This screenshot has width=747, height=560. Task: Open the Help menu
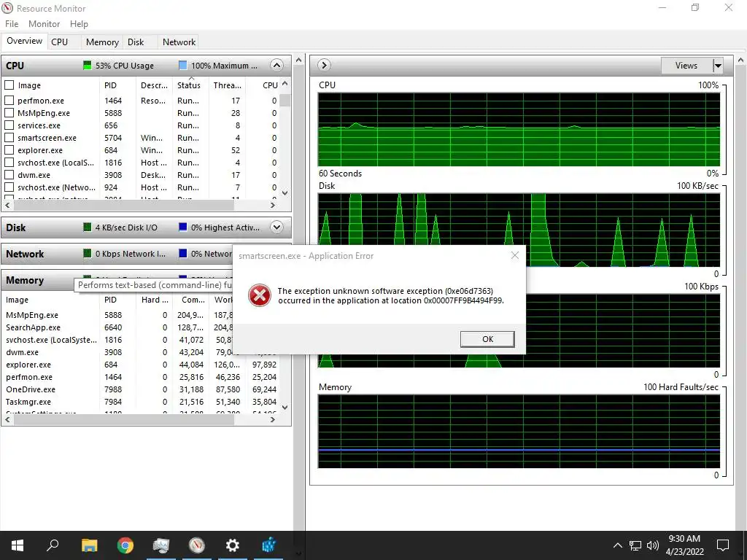pyautogui.click(x=79, y=24)
